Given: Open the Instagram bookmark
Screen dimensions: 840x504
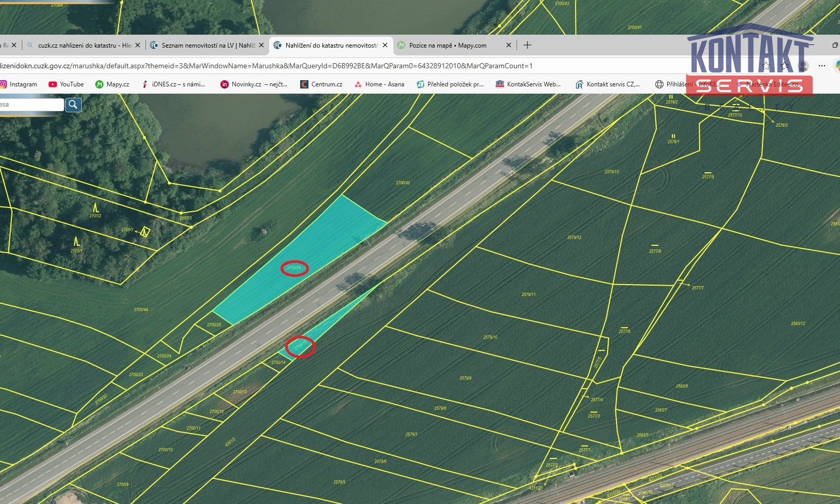Looking at the screenshot, I should (19, 84).
